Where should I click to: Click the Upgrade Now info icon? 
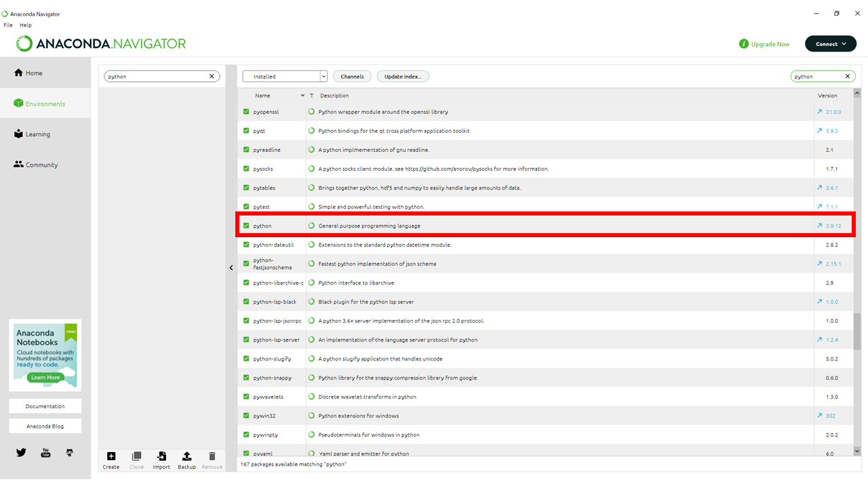point(744,44)
